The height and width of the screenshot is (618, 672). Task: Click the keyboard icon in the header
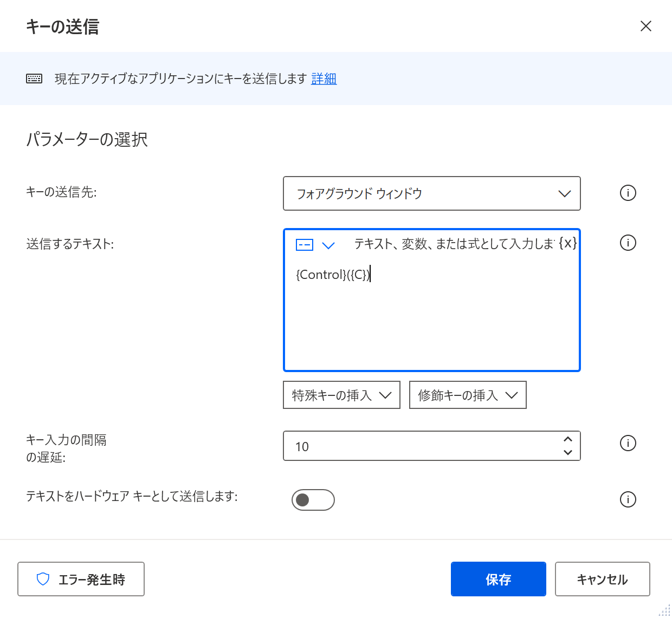click(x=34, y=78)
